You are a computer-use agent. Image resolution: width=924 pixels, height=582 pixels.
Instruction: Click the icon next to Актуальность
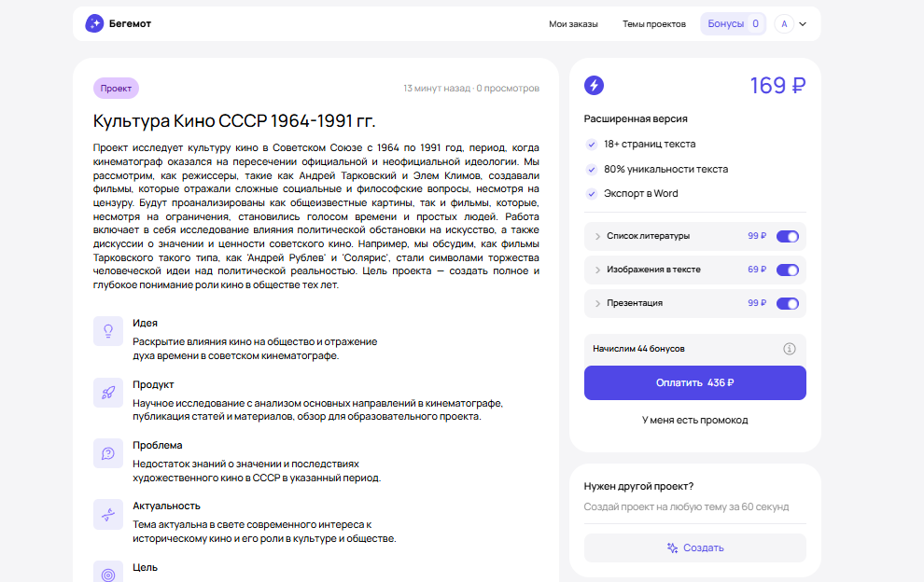click(x=108, y=514)
